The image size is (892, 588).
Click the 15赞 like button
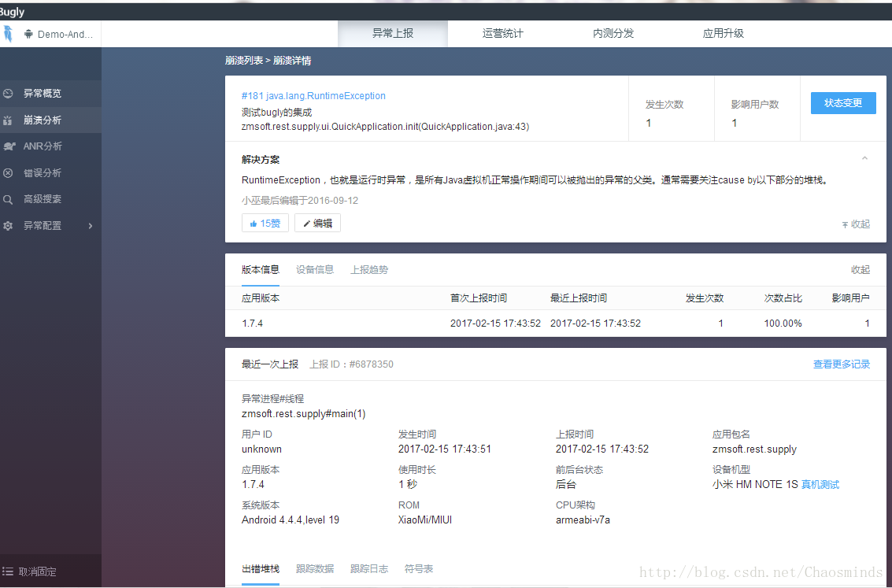pyautogui.click(x=265, y=224)
